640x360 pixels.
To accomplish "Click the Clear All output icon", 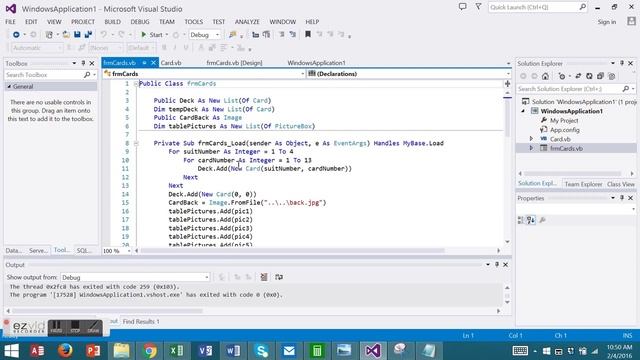I will (264, 278).
